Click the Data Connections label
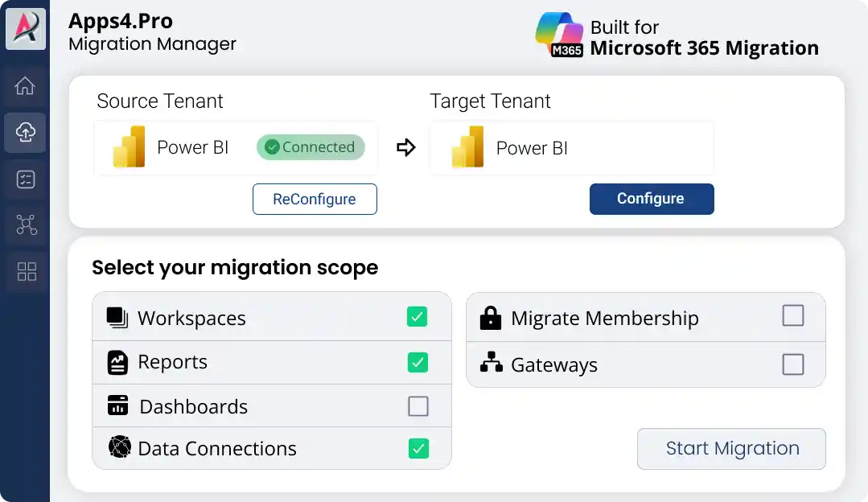This screenshot has height=502, width=868. (217, 448)
